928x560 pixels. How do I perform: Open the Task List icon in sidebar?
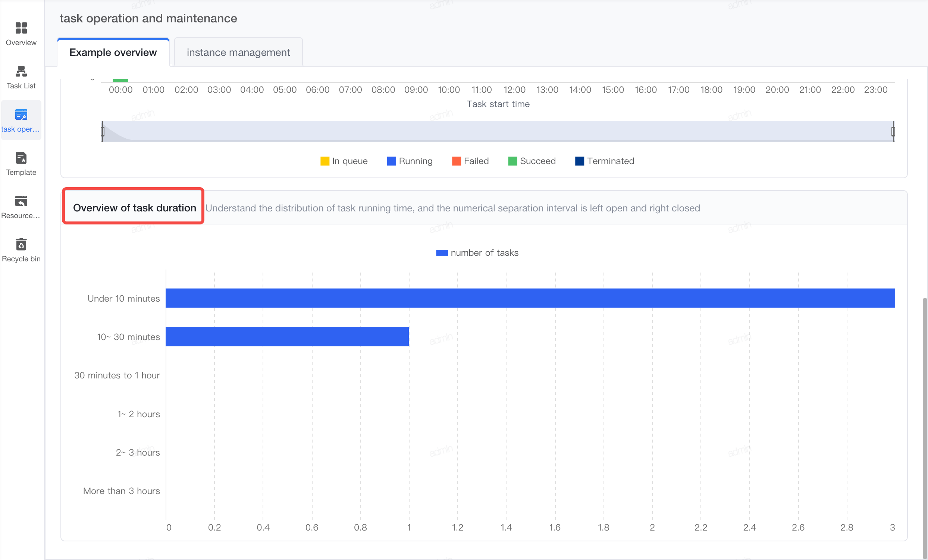tap(21, 71)
